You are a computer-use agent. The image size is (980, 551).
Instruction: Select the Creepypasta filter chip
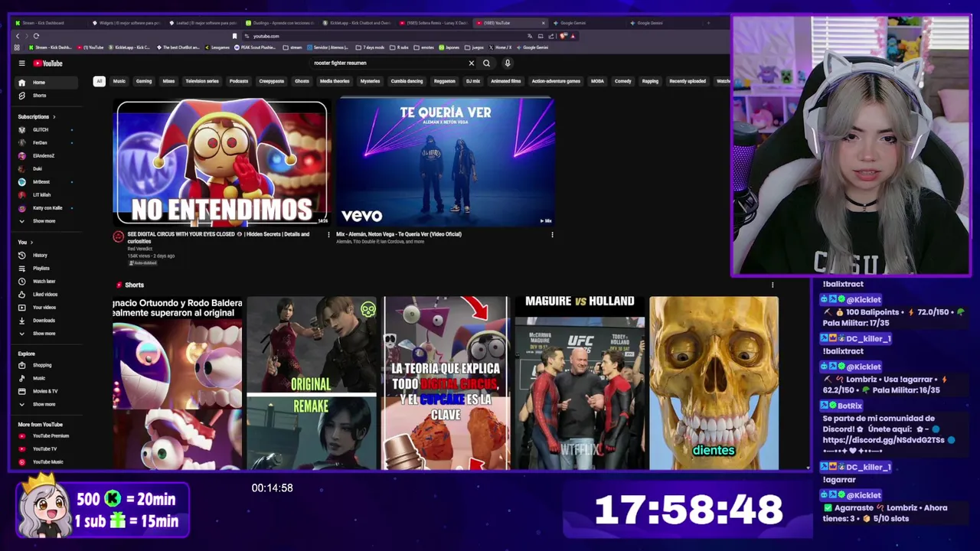point(272,81)
